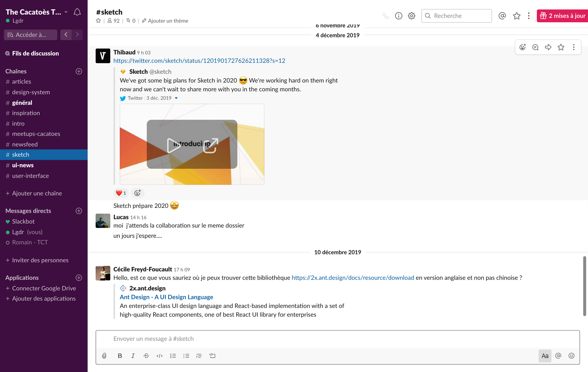588x372 pixels.
Task: Go forward in history with right arrow
Action: 77,35
